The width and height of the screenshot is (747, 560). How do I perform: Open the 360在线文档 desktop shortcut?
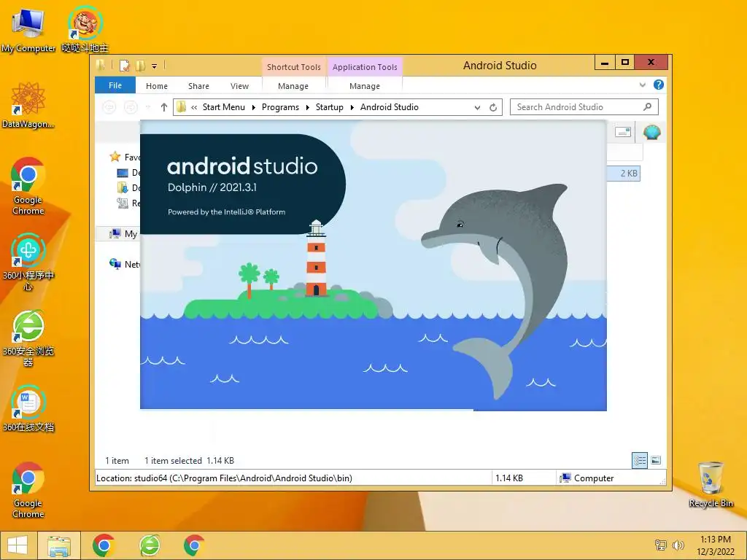coord(28,408)
